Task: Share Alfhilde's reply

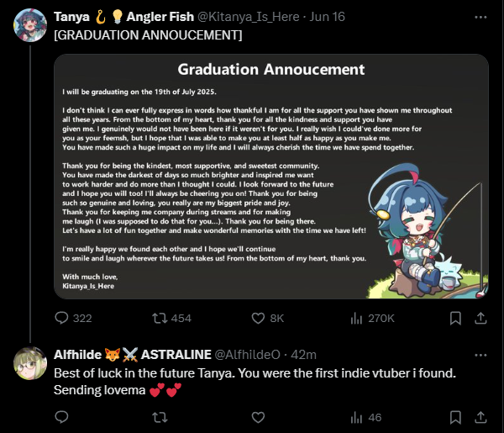Action: (480, 417)
